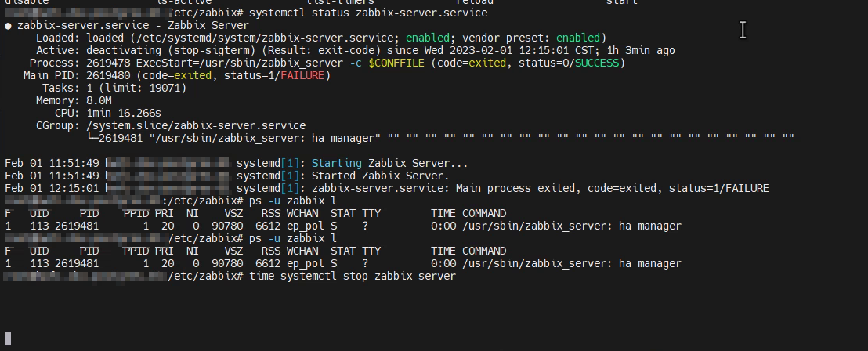This screenshot has width=868, height=351.
Task: Click the 'Memory: 8.0M' value
Action: tap(99, 101)
